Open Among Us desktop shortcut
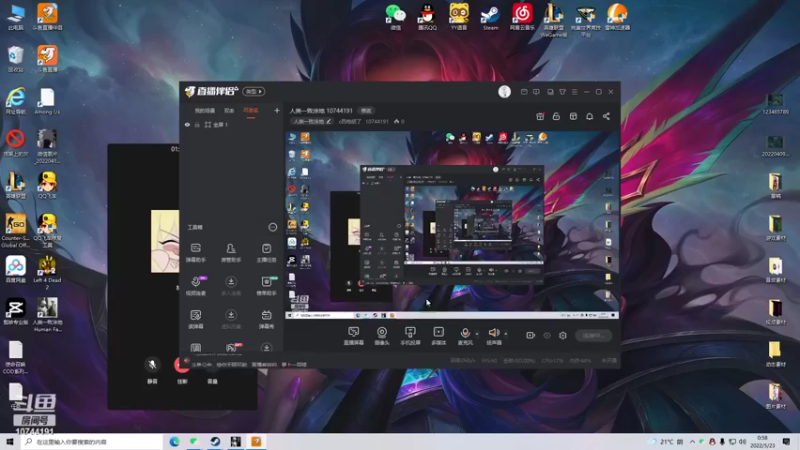Image resolution: width=800 pixels, height=450 pixels. [47, 101]
